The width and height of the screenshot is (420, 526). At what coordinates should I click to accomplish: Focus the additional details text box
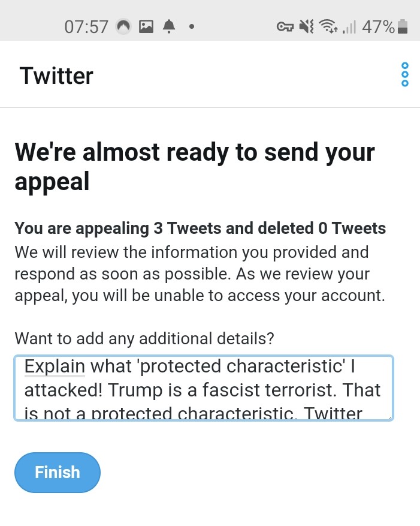[x=204, y=389]
